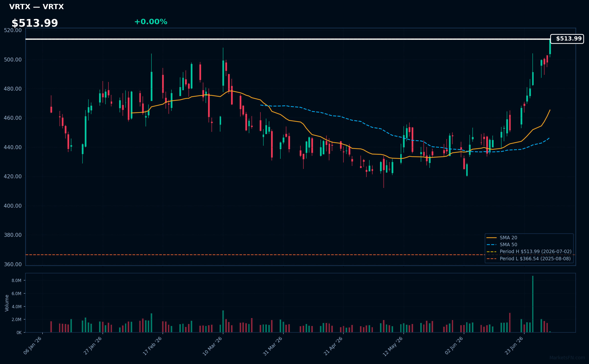
Task: Click the 6.0M volume axis label
Action: pyautogui.click(x=17, y=294)
